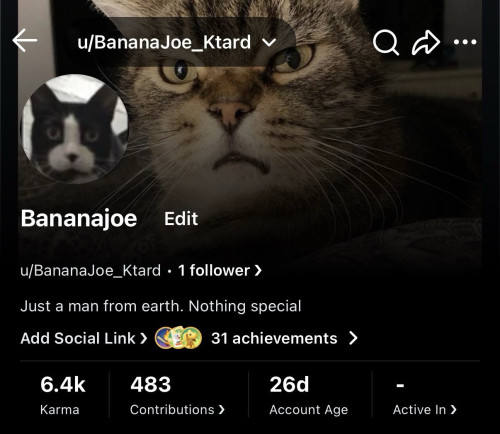Image resolution: width=500 pixels, height=434 pixels.
Task: Tap the black-and-white cat avatar
Action: coord(75,129)
